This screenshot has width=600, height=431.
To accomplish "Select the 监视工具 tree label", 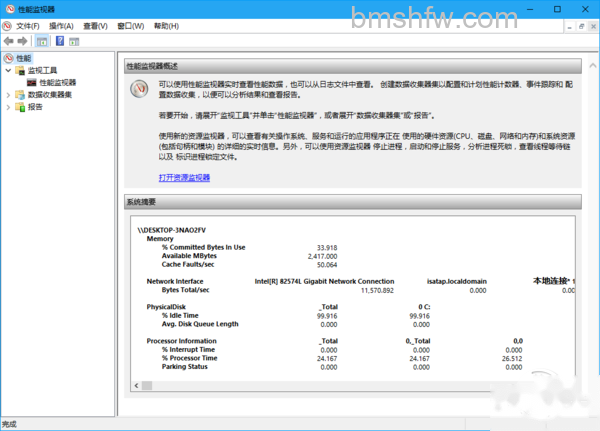I will [x=42, y=70].
